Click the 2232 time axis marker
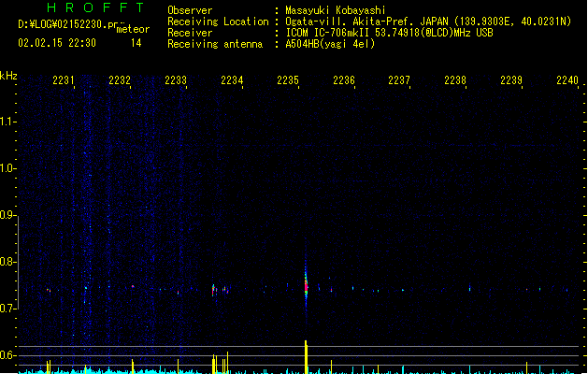 [120, 79]
